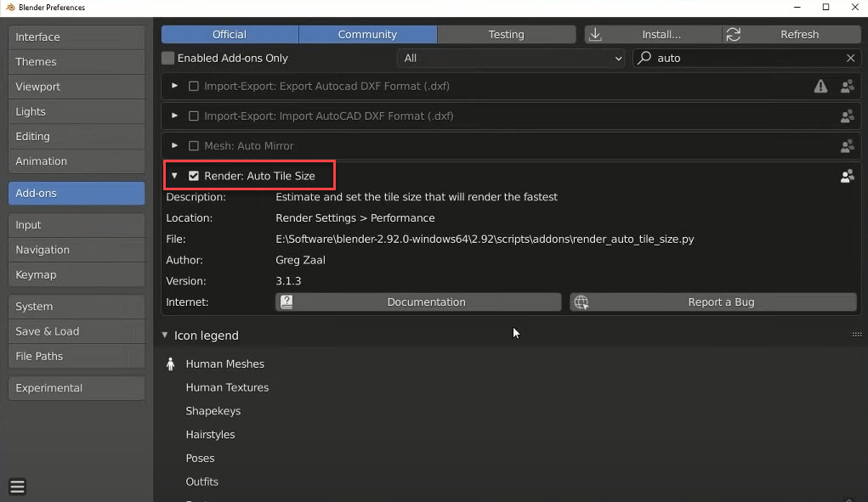Viewport: 868px width, 502px height.
Task: Open the Animation preferences section
Action: click(x=77, y=161)
